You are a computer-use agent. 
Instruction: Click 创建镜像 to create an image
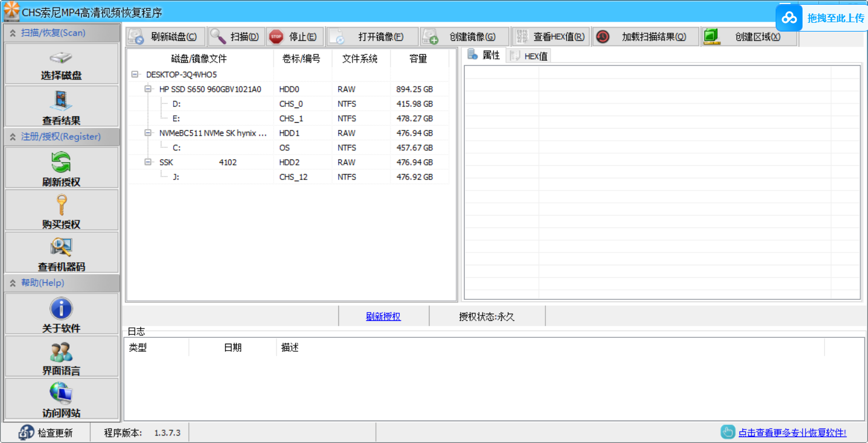pos(465,37)
